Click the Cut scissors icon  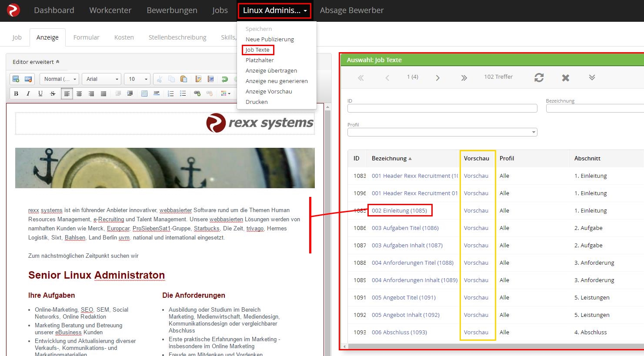(x=160, y=79)
